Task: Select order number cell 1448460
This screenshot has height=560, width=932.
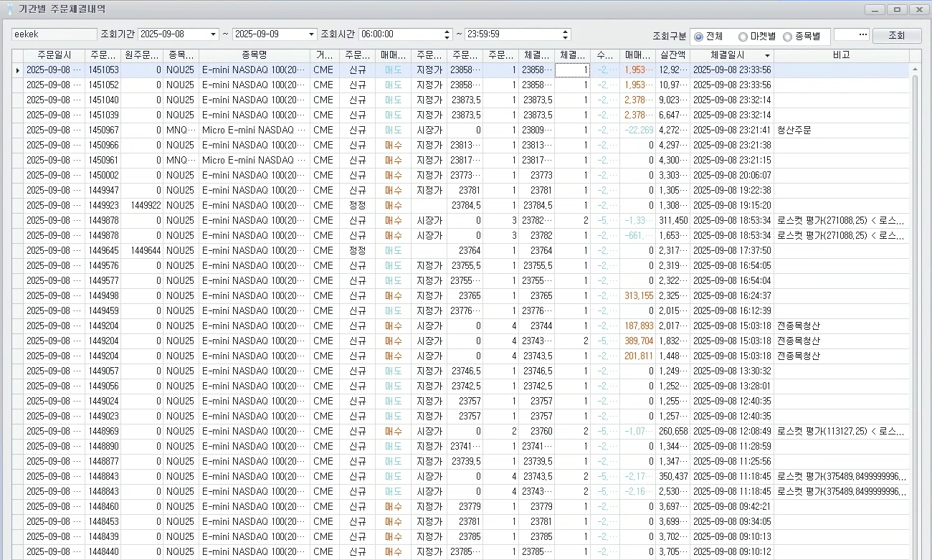Action: tap(103, 507)
